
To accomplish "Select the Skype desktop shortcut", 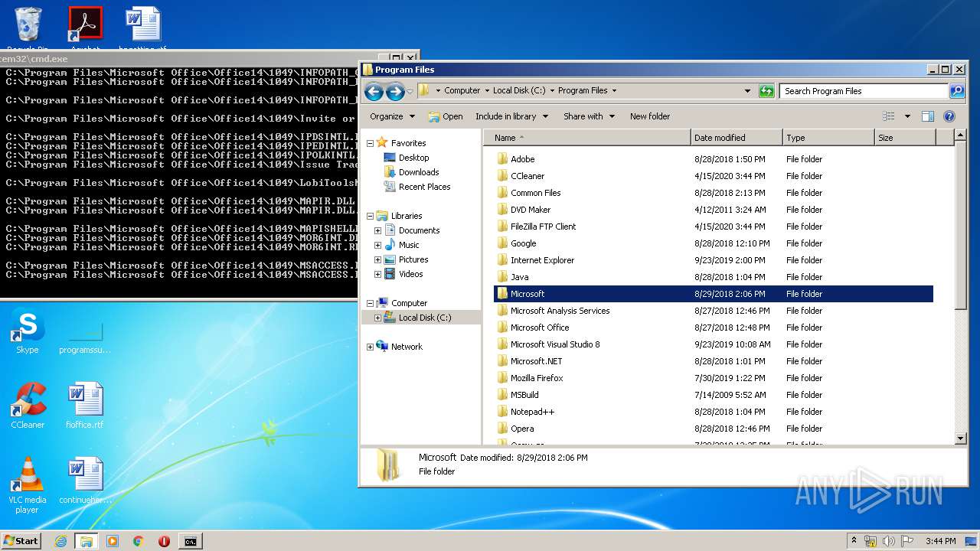I will pos(28,331).
